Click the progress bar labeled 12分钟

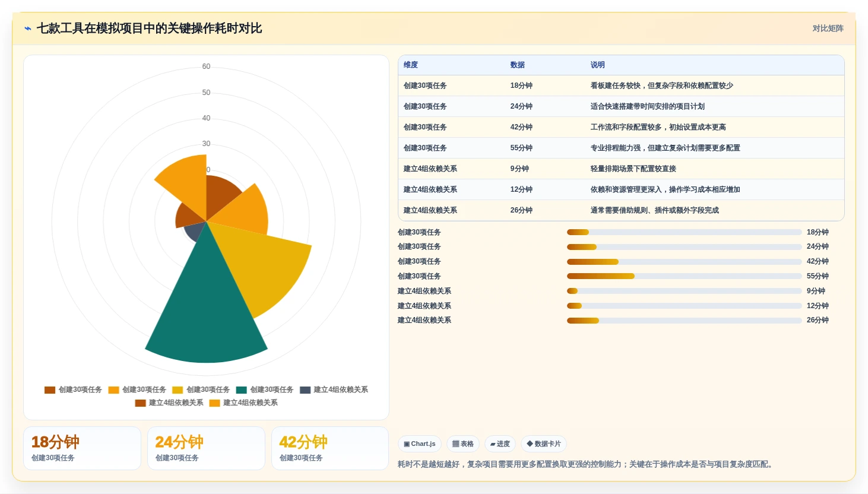[684, 306]
